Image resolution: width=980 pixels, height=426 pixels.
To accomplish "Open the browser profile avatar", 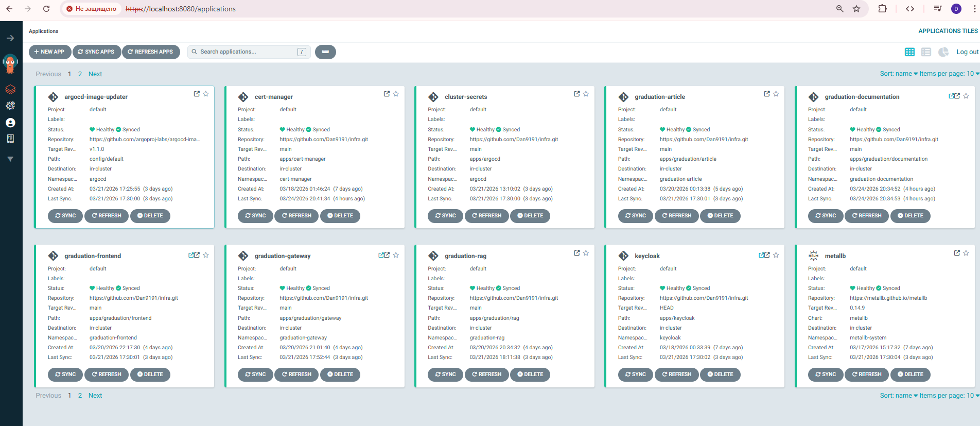I will [956, 9].
